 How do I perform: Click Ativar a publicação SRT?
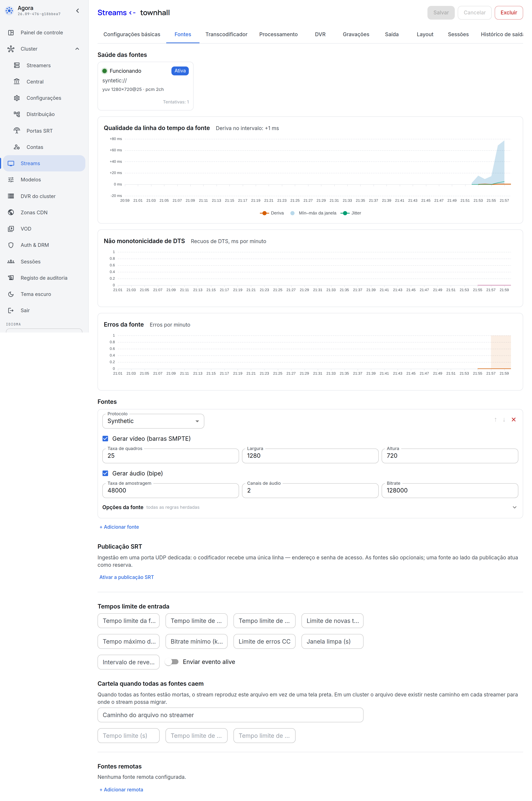[127, 577]
